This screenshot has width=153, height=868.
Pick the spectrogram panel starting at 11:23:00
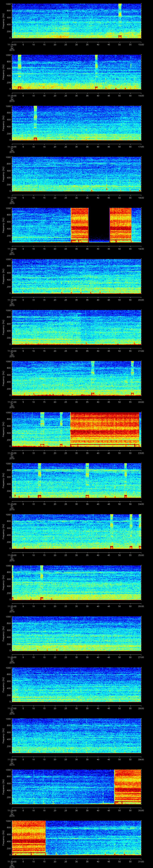(76, 480)
